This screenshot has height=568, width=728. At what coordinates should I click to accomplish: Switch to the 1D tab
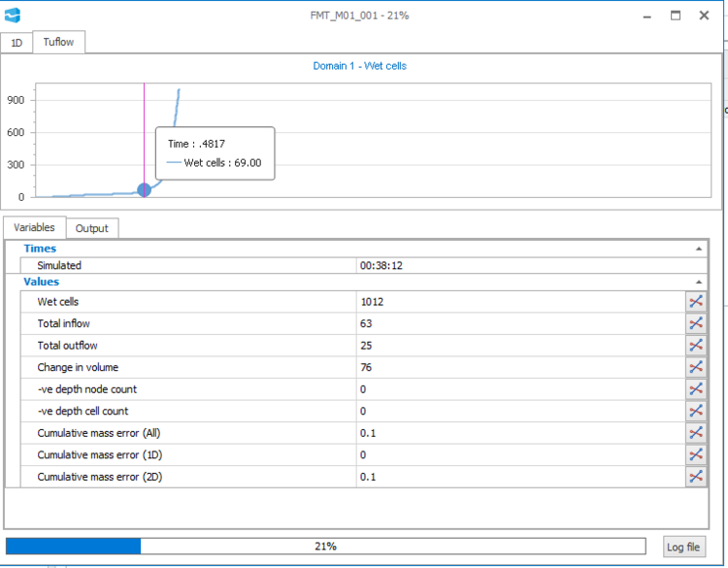(17, 42)
